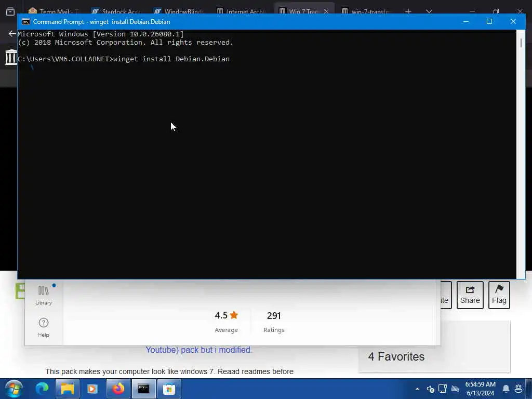
Task: Expand the list all tabs chevron
Action: click(x=429, y=11)
